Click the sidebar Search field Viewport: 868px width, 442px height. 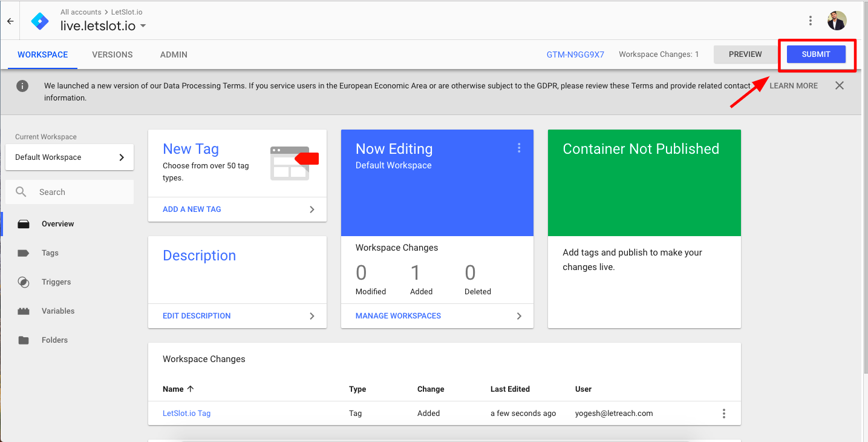[70, 192]
